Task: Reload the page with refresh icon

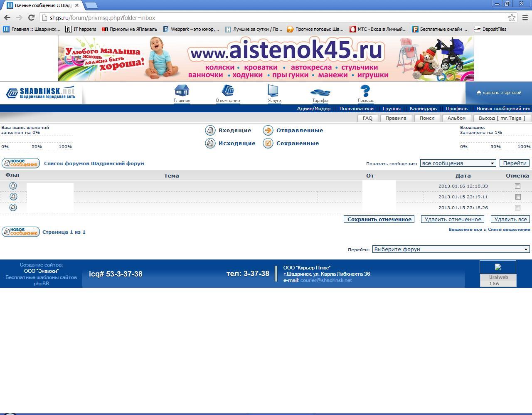Action: tap(31, 17)
